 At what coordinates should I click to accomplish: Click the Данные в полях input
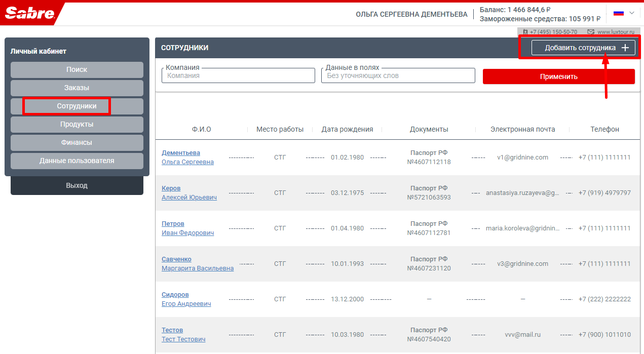[x=398, y=76]
